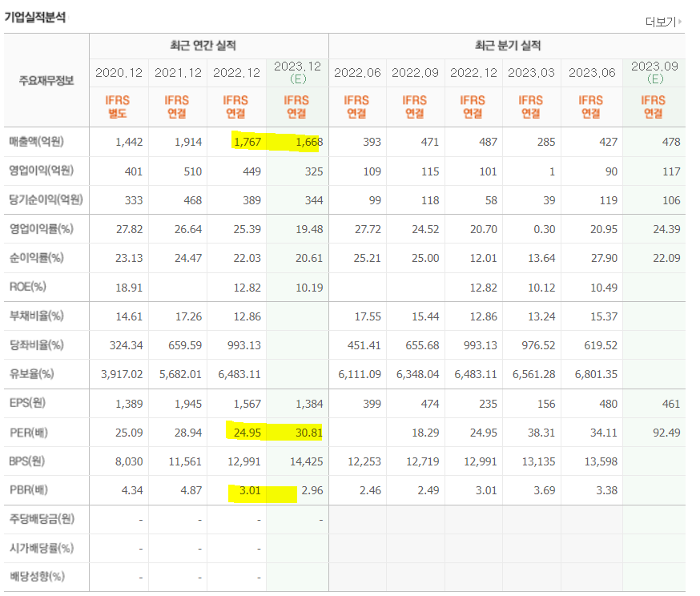This screenshot has height=596, width=700.
Task: Click the 배당성향(%) row label
Action: (x=37, y=576)
